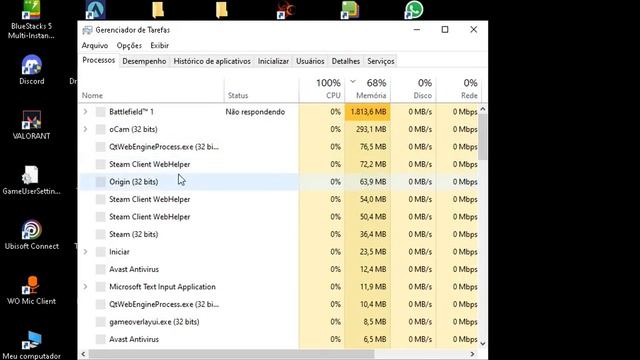Select the QtWebEngineProcess.exe row using 10,4 MB
This screenshot has height=360, width=640.
[278, 304]
